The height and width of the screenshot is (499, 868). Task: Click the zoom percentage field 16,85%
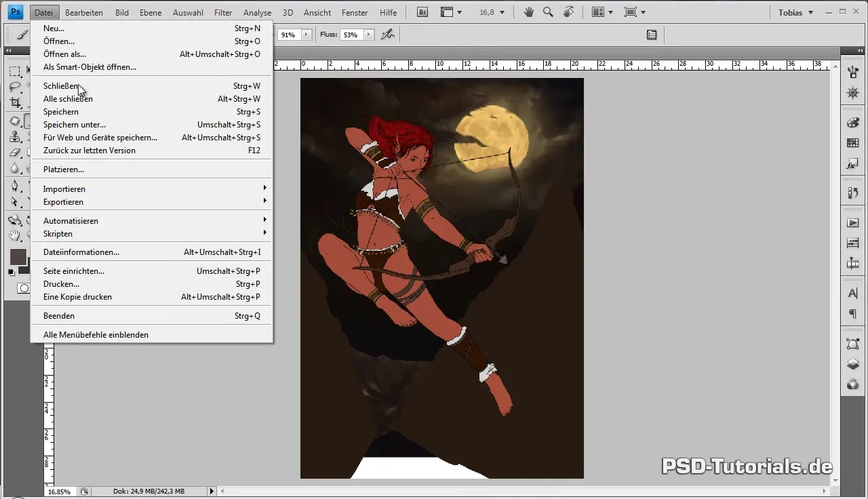click(x=60, y=491)
